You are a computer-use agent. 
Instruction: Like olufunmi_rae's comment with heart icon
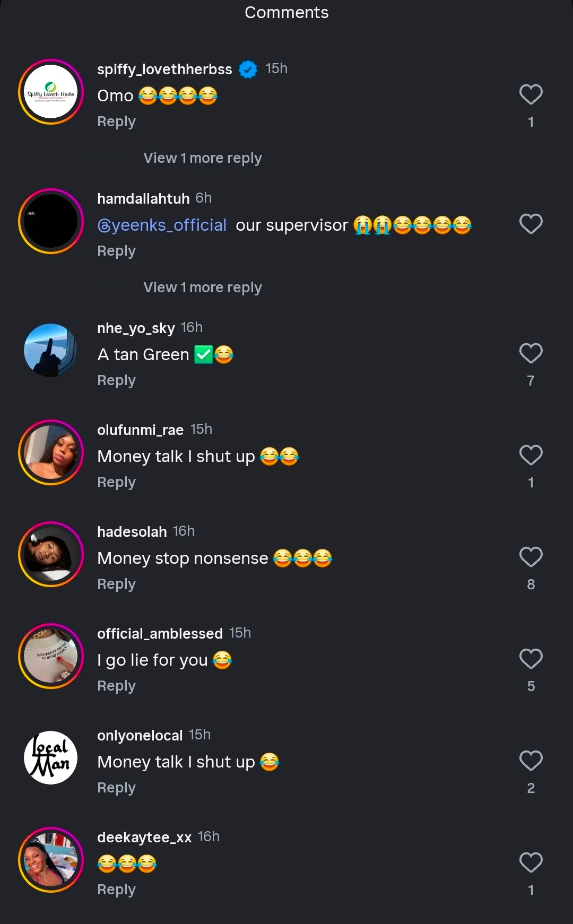(531, 456)
